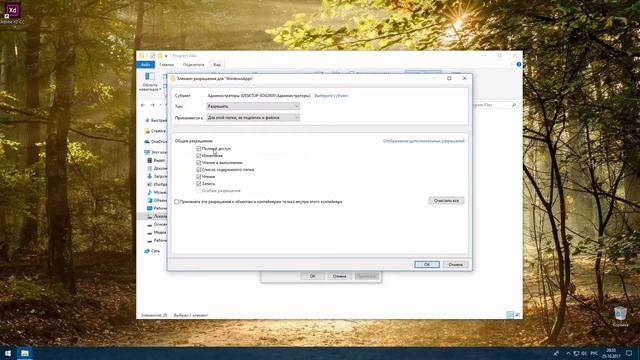Select 'Документы' in Explorer sidebar
Screen dimensions: 640x360
pos(157,168)
